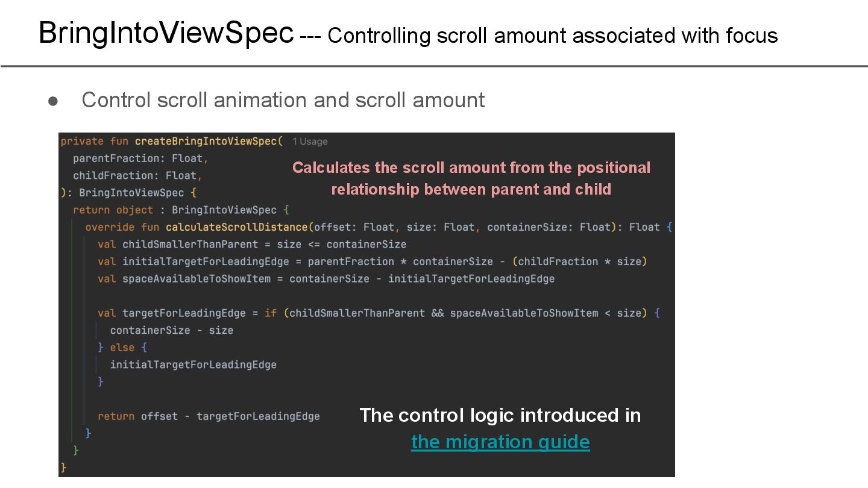Click the containerSize - size expression line

click(x=172, y=330)
